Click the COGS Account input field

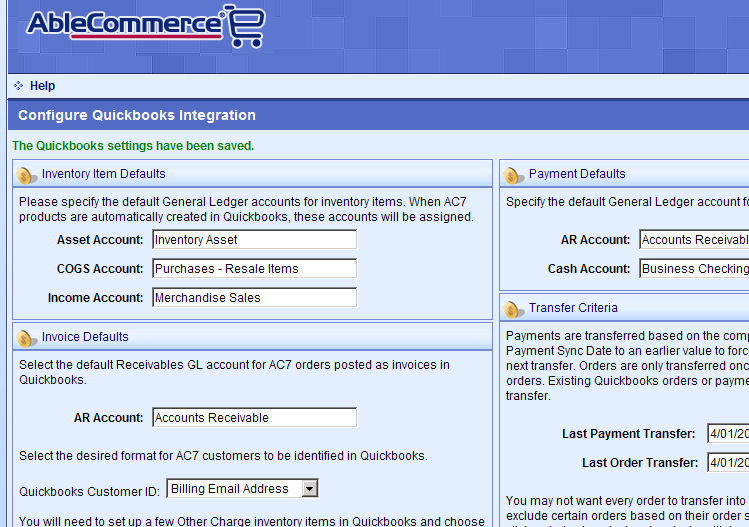255,269
